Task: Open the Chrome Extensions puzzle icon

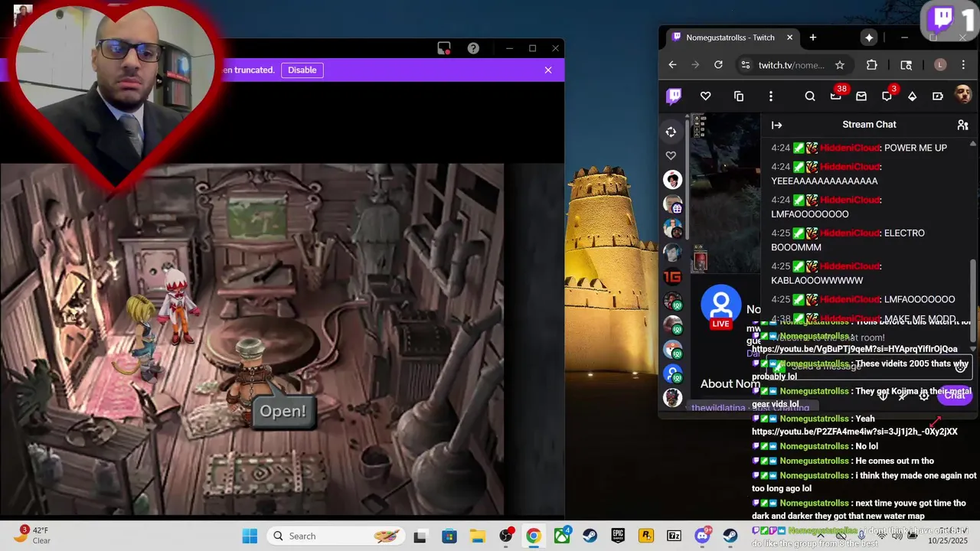Action: pyautogui.click(x=871, y=65)
